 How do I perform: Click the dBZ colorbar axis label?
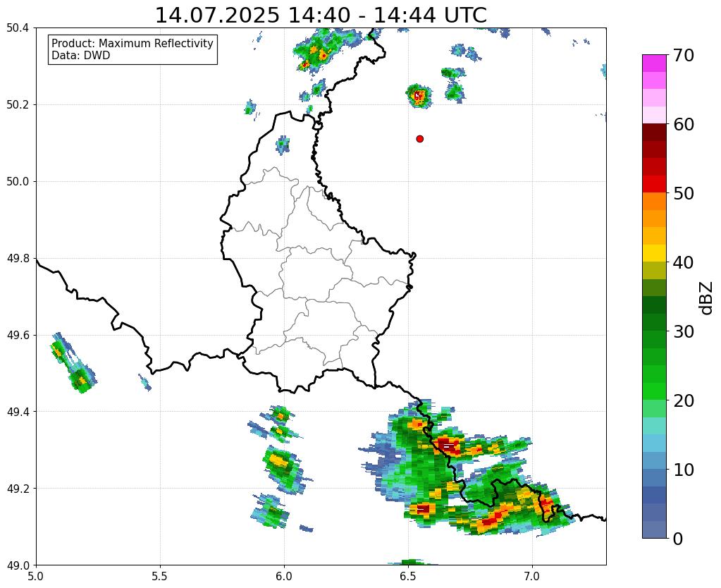(706, 298)
